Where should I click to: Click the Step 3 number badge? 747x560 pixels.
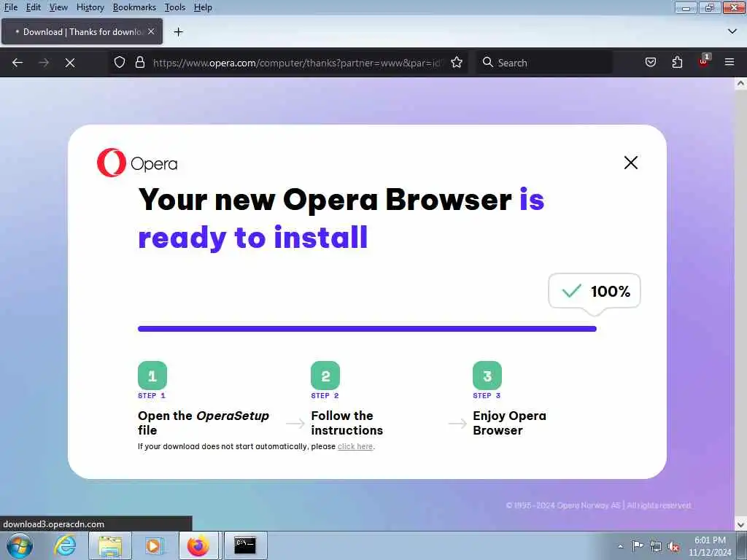pyautogui.click(x=487, y=376)
